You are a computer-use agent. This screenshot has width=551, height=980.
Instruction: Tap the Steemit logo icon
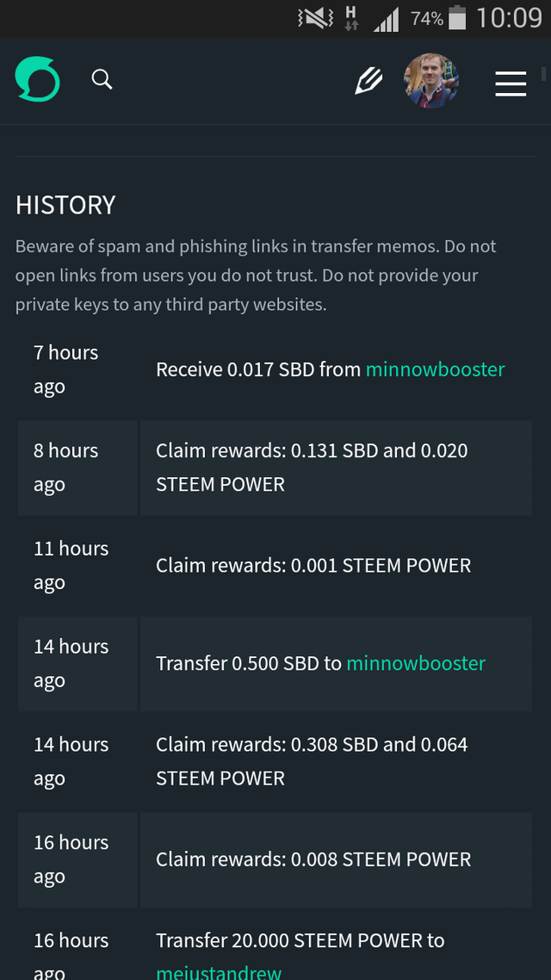click(x=38, y=79)
